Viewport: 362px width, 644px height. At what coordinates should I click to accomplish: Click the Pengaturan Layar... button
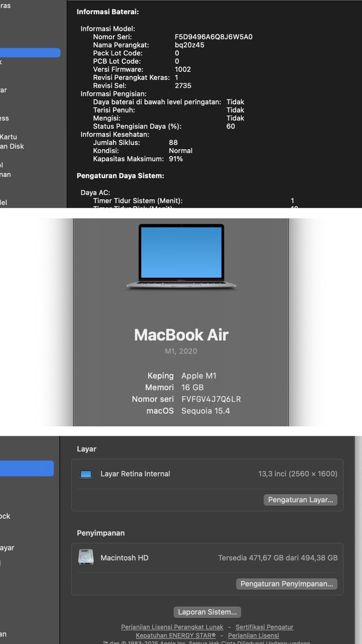(x=300, y=500)
